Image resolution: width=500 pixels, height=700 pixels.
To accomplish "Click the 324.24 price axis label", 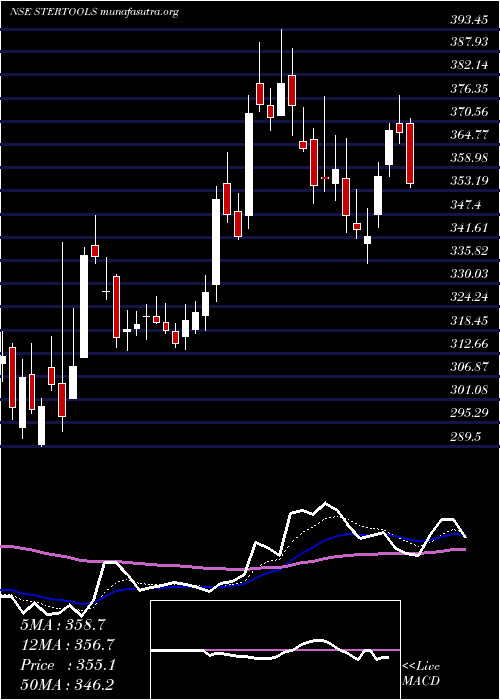I will 469,297.
